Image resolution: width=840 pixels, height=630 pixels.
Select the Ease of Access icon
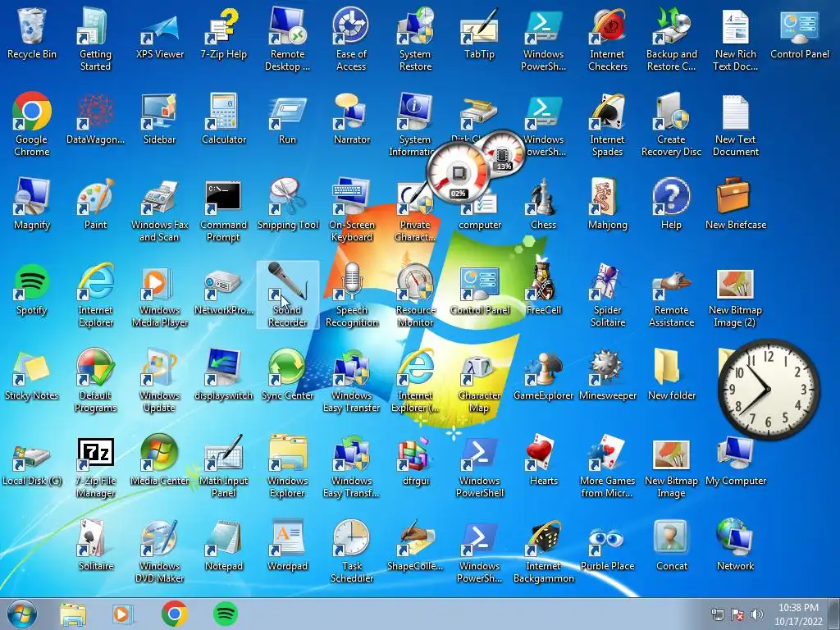[x=351, y=25]
